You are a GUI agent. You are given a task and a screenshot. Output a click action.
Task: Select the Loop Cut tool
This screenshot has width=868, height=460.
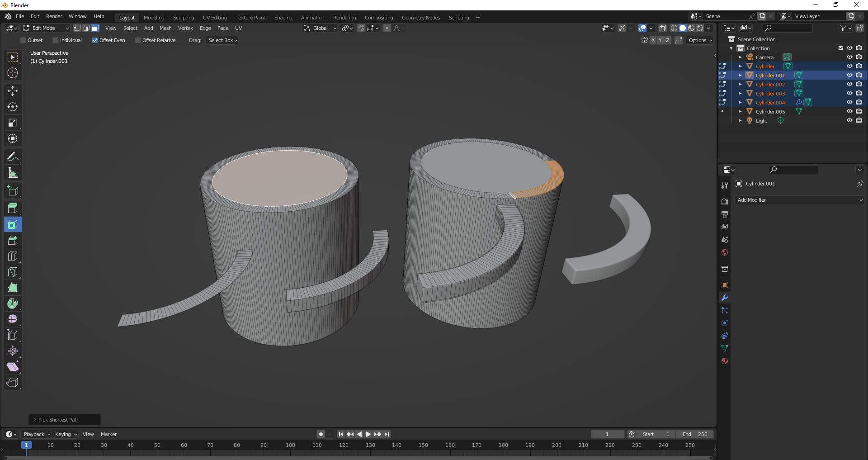tap(13, 256)
